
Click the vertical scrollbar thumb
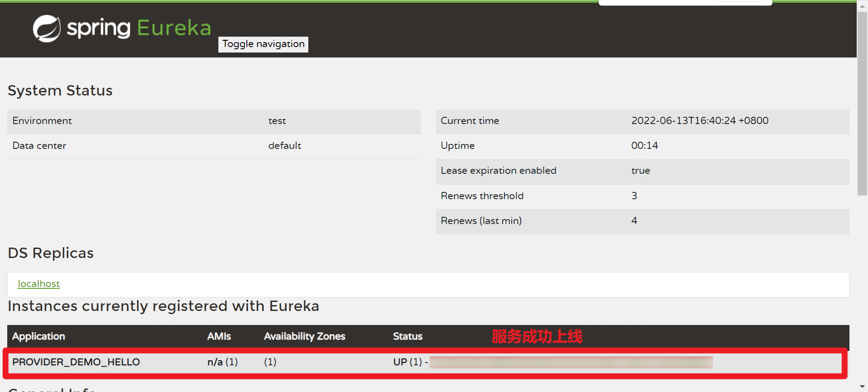coord(862,104)
